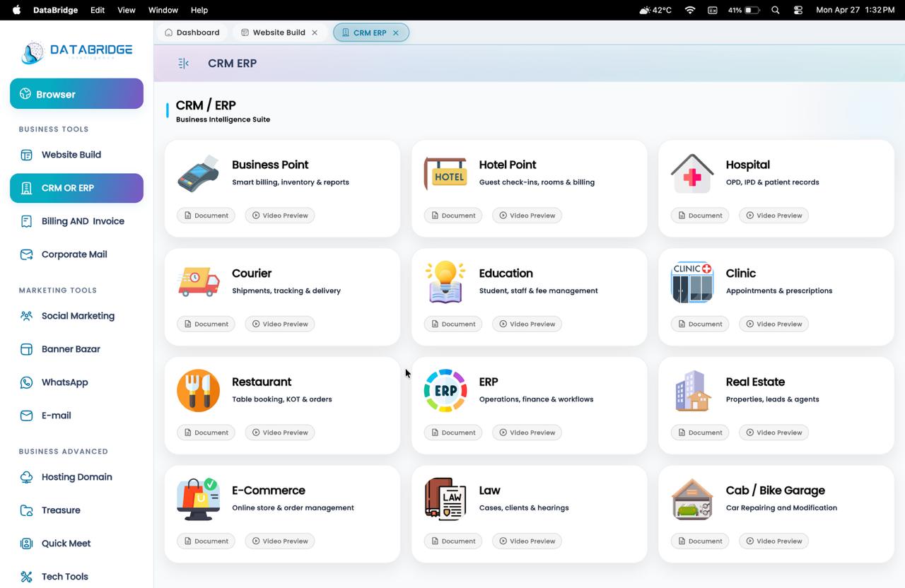Play Restaurant Video Preview
The width and height of the screenshot is (905, 588).
pos(280,433)
